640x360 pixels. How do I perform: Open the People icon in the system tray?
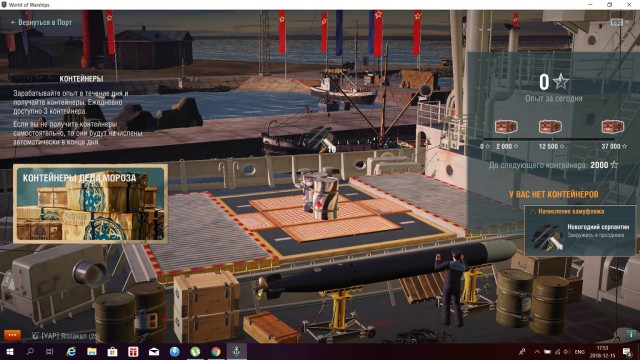(522, 351)
